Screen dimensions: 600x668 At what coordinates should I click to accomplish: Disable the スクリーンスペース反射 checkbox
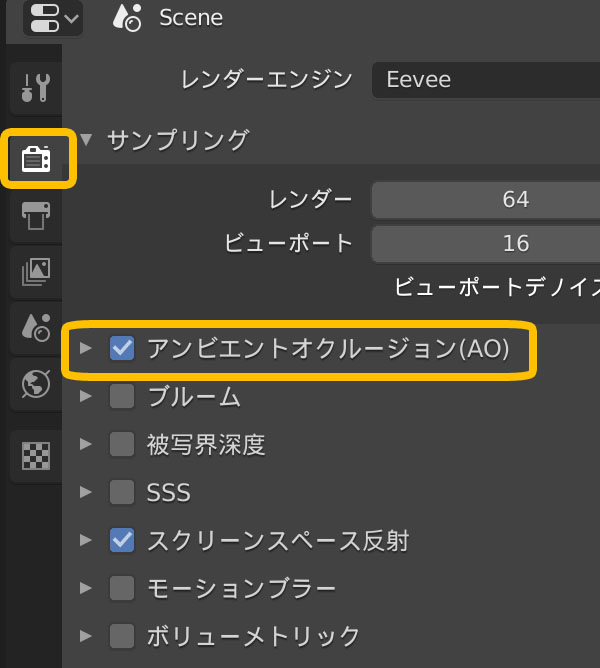122,540
